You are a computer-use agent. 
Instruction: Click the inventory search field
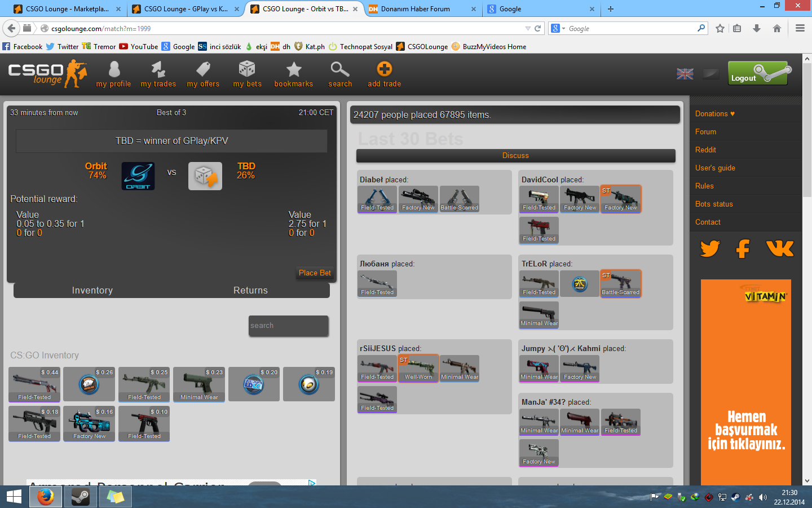[288, 326]
